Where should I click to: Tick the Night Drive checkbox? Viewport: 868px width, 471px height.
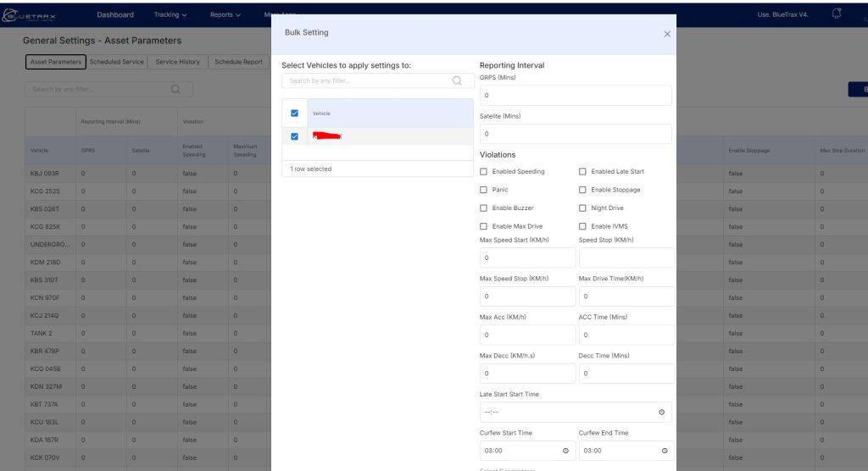(x=583, y=208)
